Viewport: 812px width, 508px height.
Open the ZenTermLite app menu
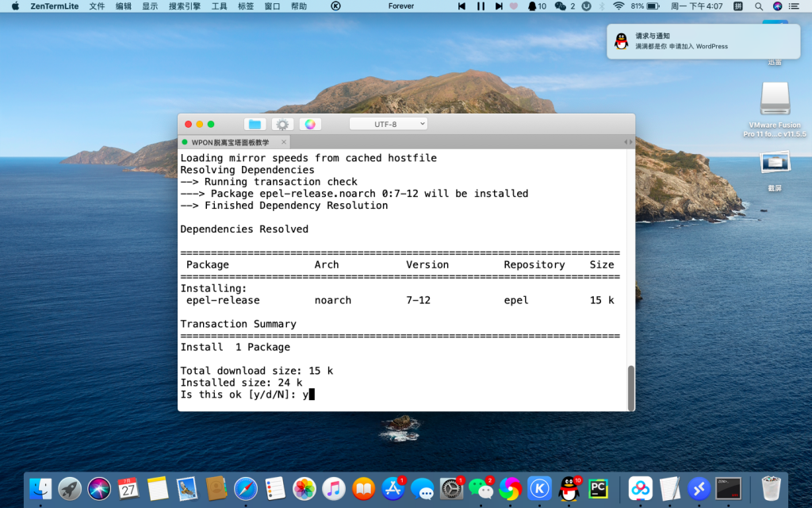pos(55,6)
